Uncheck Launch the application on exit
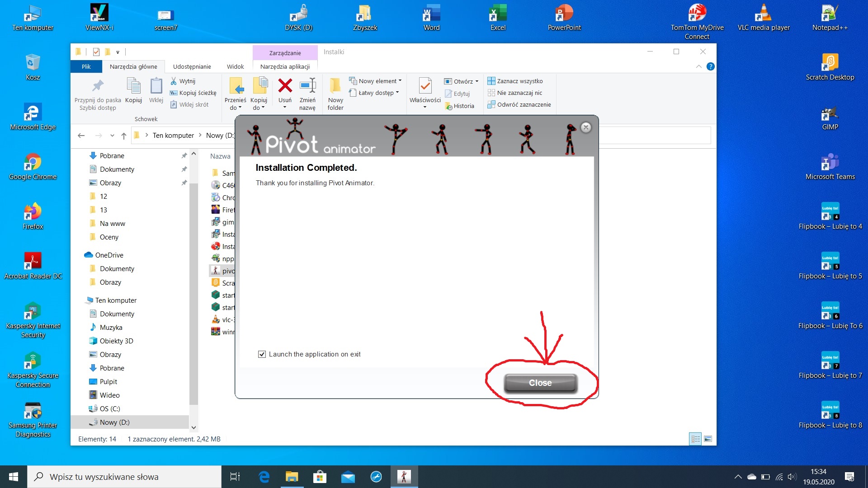 [x=262, y=354]
